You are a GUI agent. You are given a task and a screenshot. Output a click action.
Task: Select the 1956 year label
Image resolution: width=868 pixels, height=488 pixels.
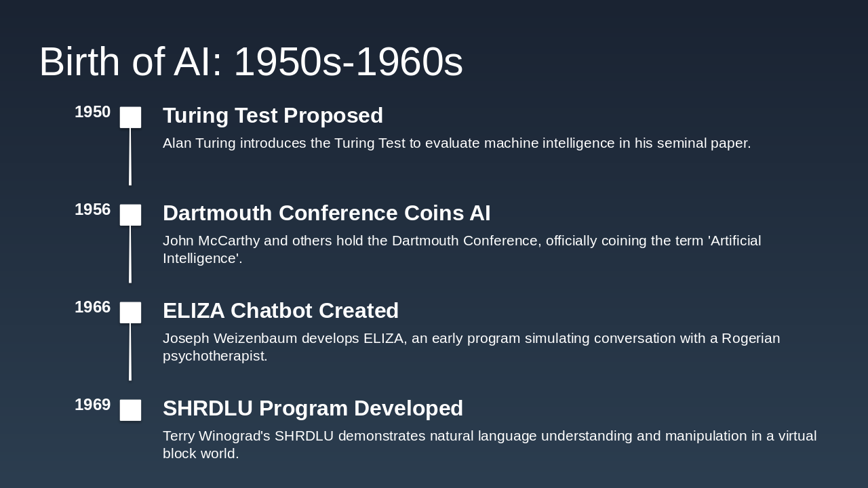pyautogui.click(x=92, y=210)
